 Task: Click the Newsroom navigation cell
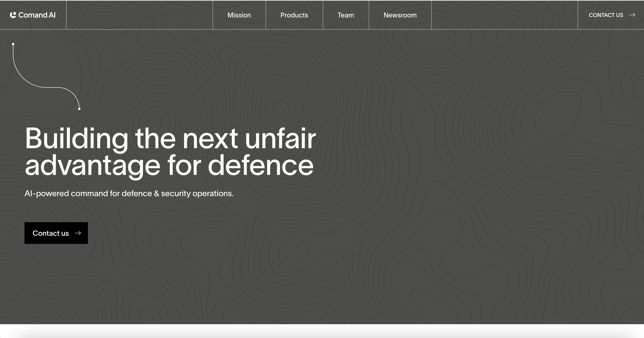point(400,15)
